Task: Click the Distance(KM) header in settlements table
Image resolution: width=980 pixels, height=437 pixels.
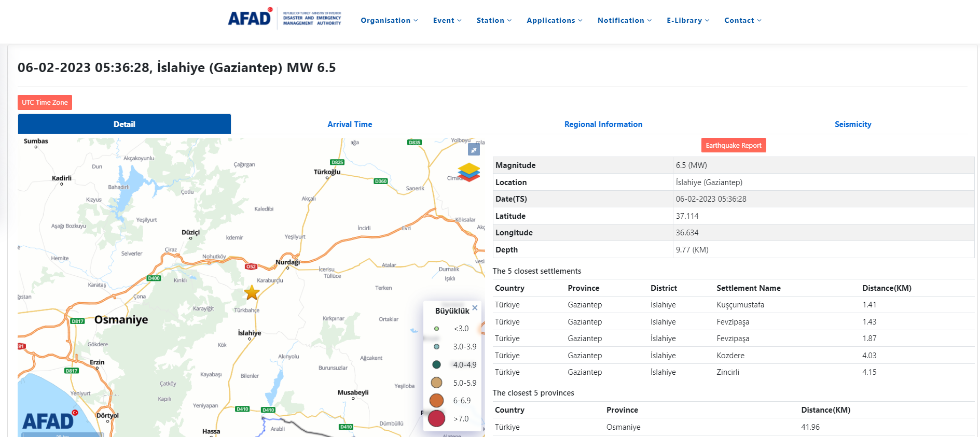Action: click(887, 288)
